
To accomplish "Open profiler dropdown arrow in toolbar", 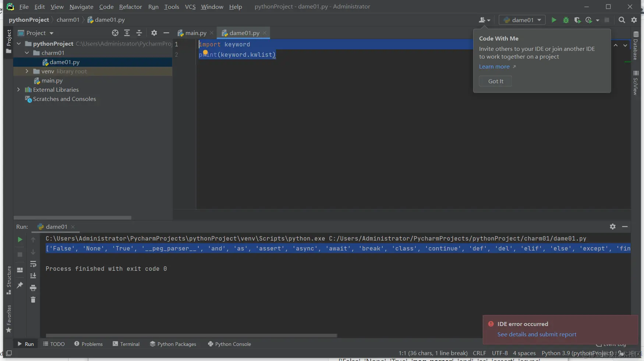I will click(x=598, y=20).
